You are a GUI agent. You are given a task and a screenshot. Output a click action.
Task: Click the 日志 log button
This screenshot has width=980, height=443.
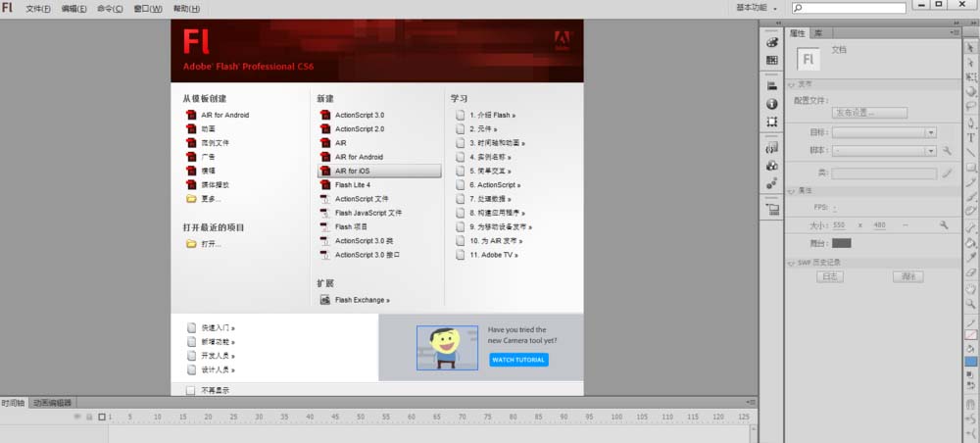click(x=829, y=276)
